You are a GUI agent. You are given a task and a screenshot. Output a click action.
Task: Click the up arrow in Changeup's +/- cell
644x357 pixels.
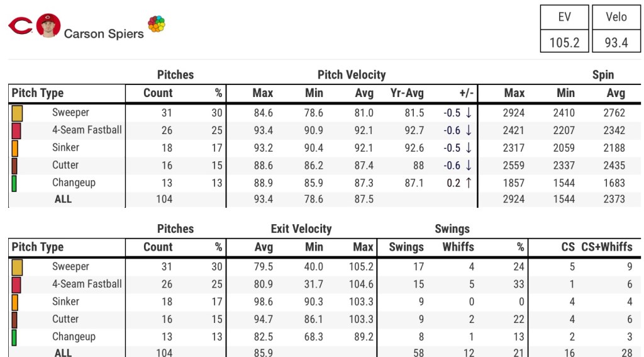(x=469, y=183)
